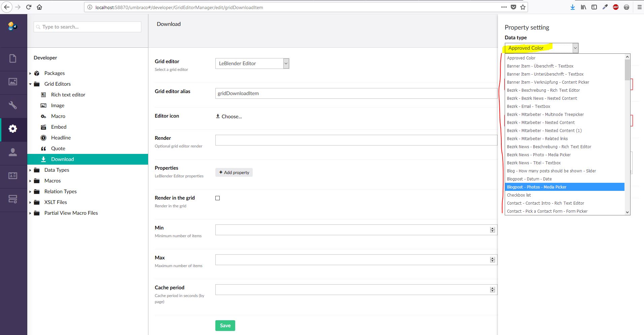The image size is (644, 335).
Task: Choose Bezirk News - Titel - Textbox
Action: [565, 163]
